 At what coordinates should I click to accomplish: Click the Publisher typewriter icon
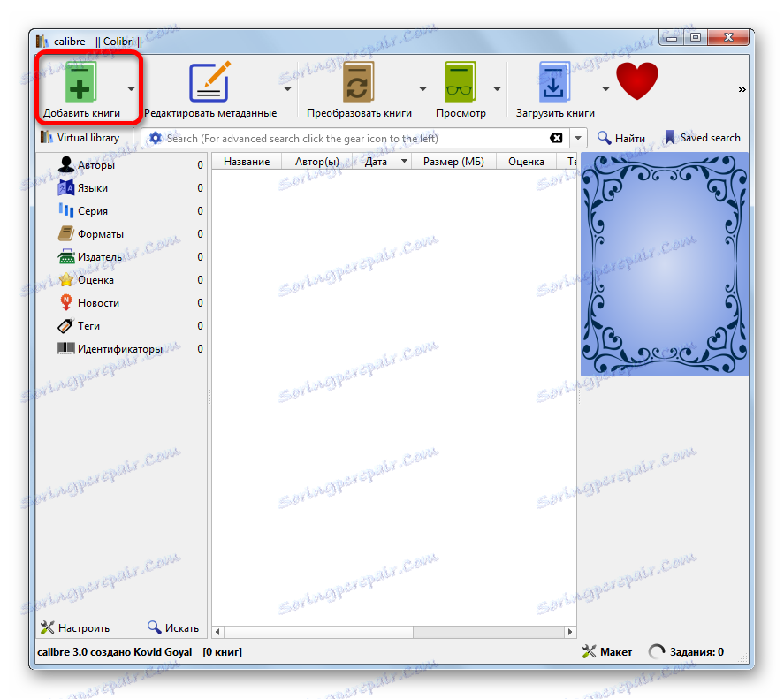(66, 256)
